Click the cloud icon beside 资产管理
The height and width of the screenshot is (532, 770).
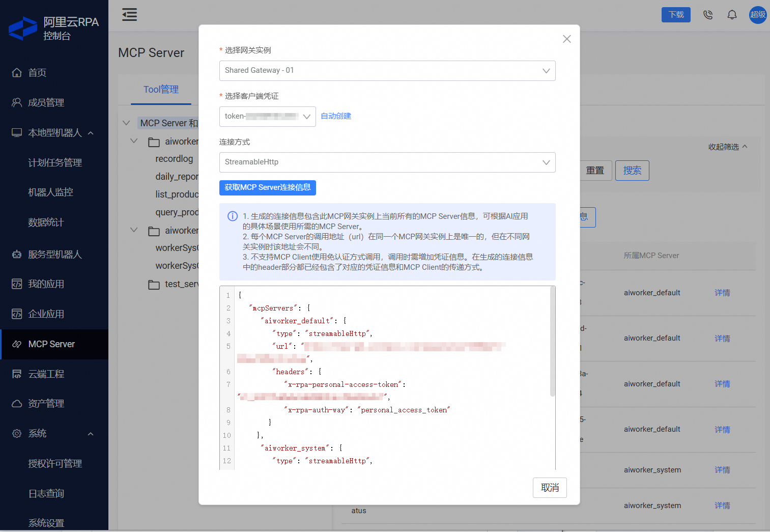point(17,404)
